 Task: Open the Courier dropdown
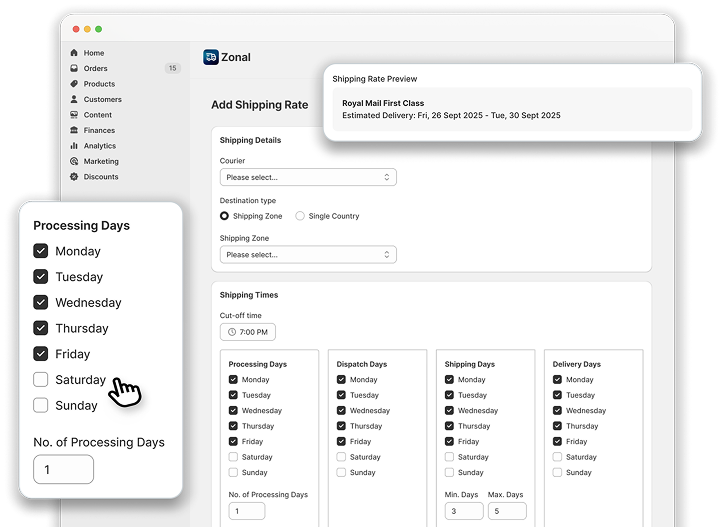308,177
